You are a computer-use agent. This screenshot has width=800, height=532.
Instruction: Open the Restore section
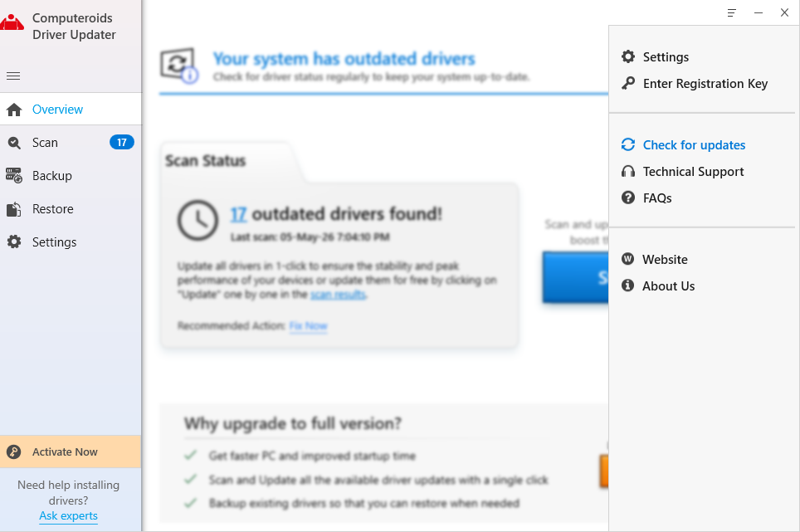click(71, 208)
